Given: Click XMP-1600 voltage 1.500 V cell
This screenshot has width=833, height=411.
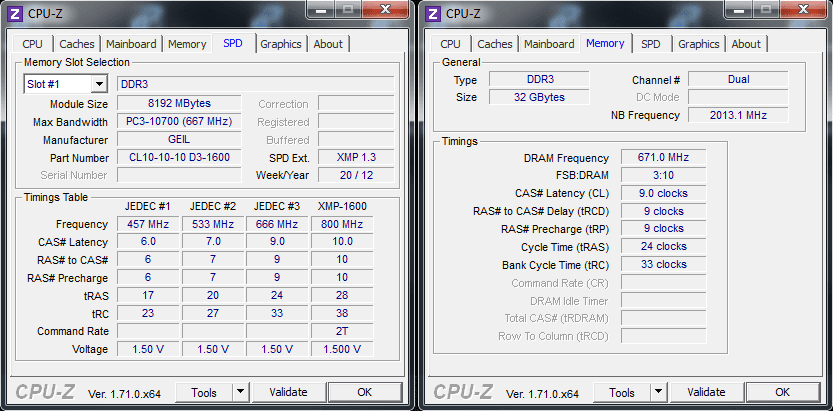Looking at the screenshot, I should click(x=342, y=349).
